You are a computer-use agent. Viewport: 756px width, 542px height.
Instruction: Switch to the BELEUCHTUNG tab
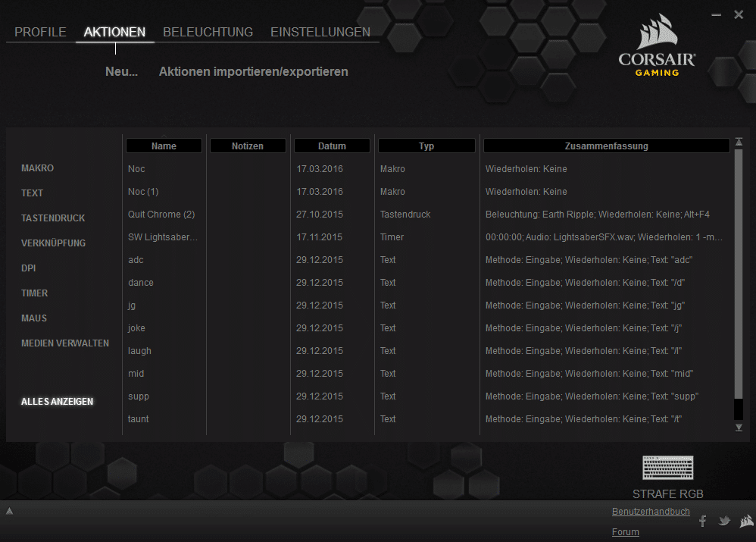tap(208, 32)
